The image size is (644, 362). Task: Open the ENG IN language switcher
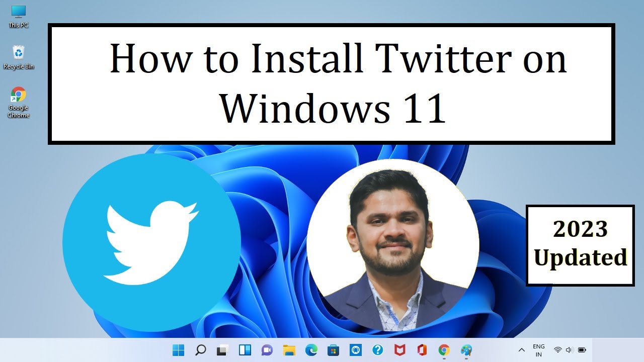(539, 350)
